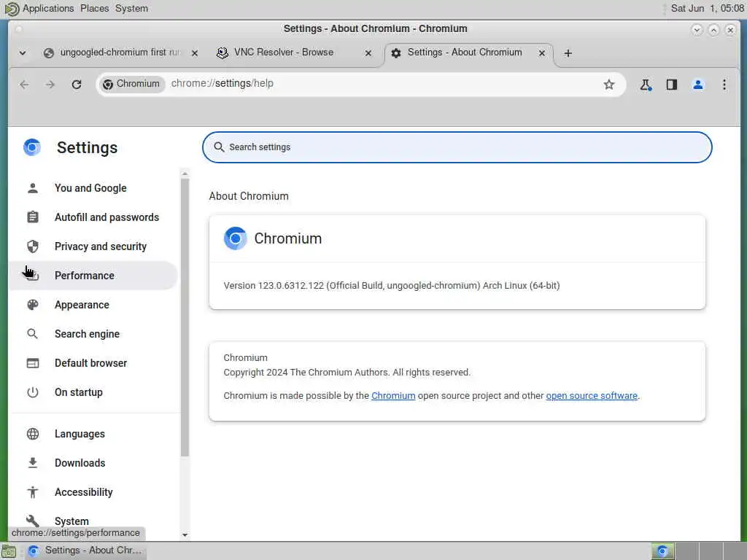Screen dimensions: 747x560
Task: Reload the current page
Action: point(76,85)
